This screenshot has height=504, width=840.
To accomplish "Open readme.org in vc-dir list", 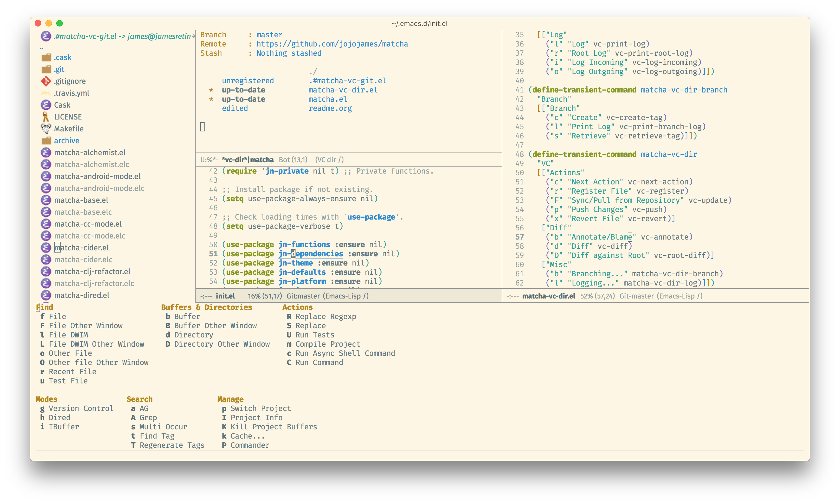I will (330, 108).
